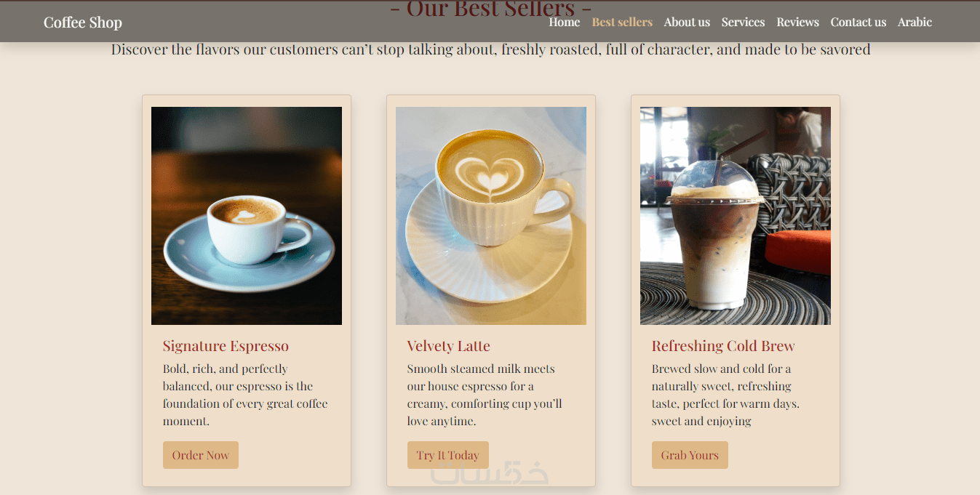Click the 'Discover the flavors' subtitle text
The height and width of the screenshot is (495, 980).
490,49
